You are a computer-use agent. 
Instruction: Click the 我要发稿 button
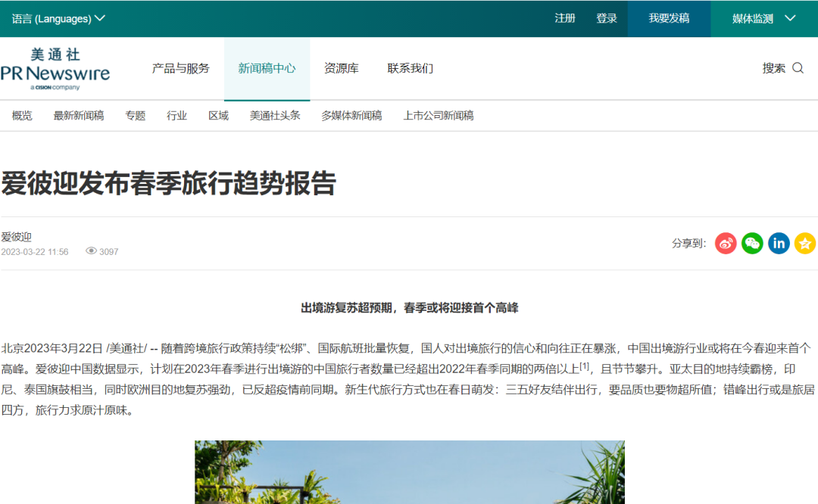(667, 18)
